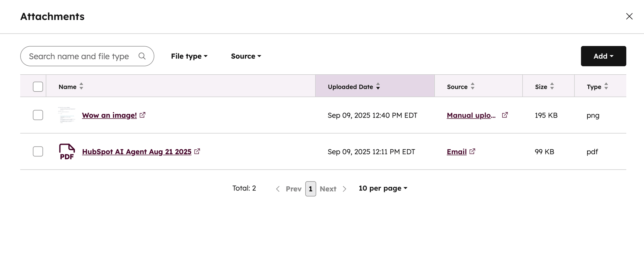Open the Add menu

click(x=603, y=56)
